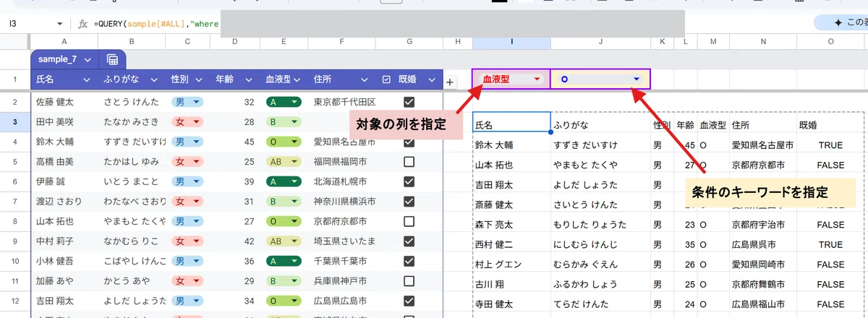
Task: Click TRUE value in 鈴木 大輔 result row
Action: (830, 145)
